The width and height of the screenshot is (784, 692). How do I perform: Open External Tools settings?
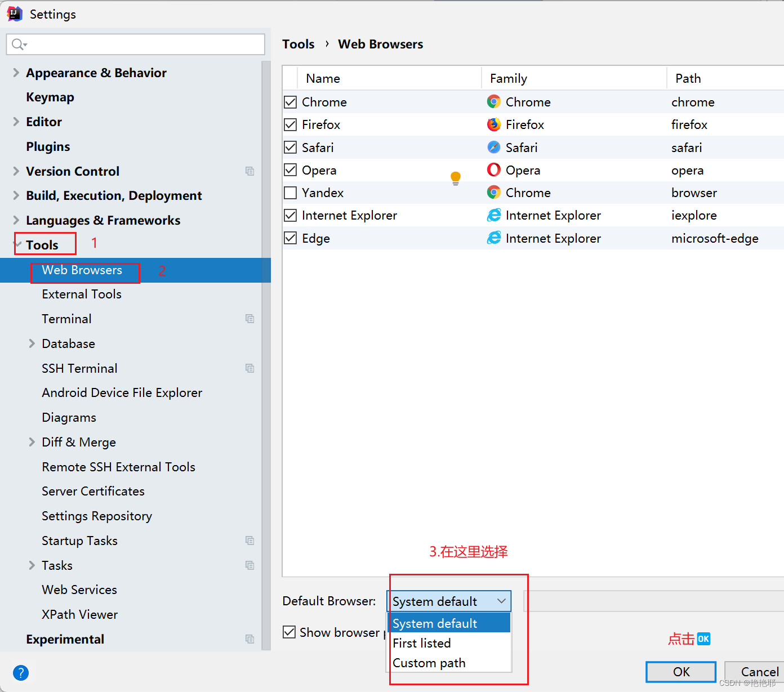82,294
